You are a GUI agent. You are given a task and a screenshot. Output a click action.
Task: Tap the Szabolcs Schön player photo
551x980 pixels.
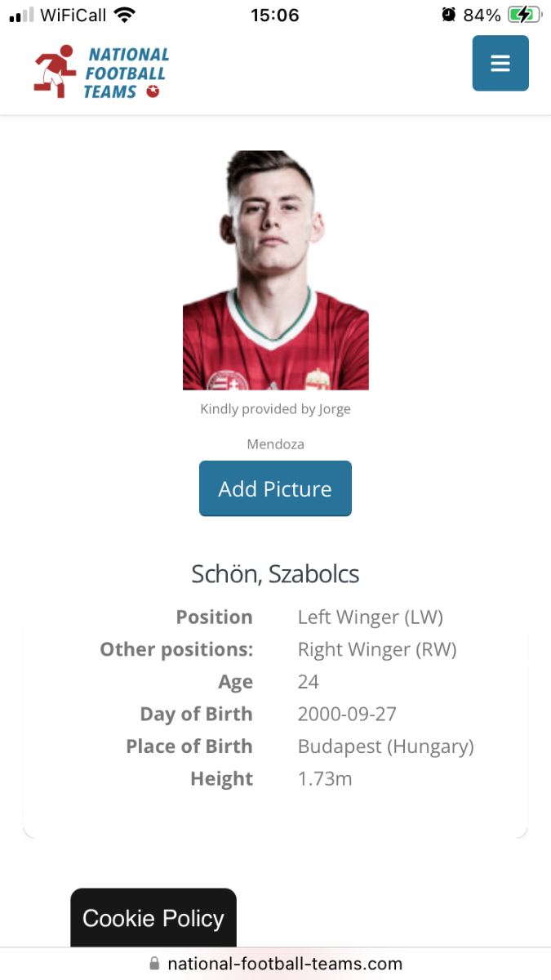click(275, 269)
